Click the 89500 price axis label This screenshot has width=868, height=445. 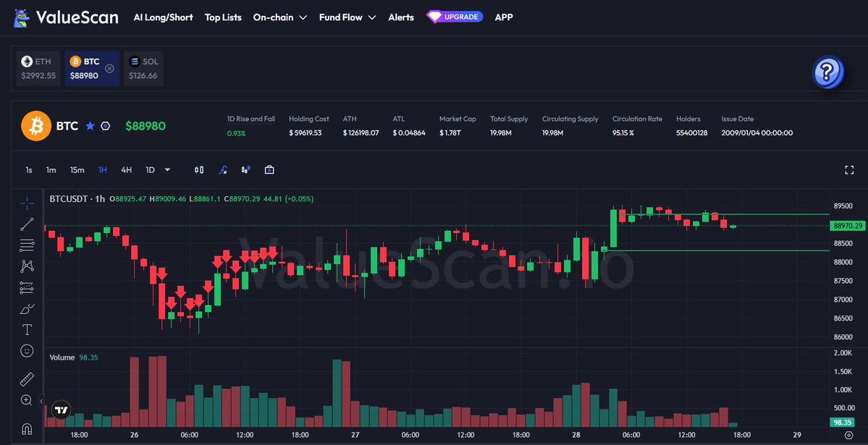click(843, 206)
